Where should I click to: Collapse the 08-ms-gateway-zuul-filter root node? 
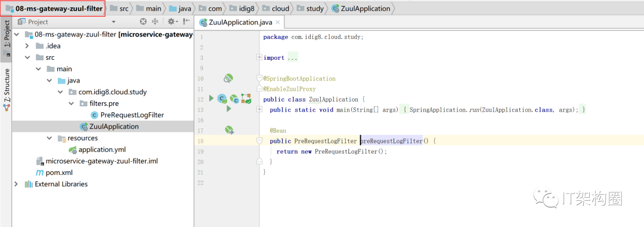17,35
